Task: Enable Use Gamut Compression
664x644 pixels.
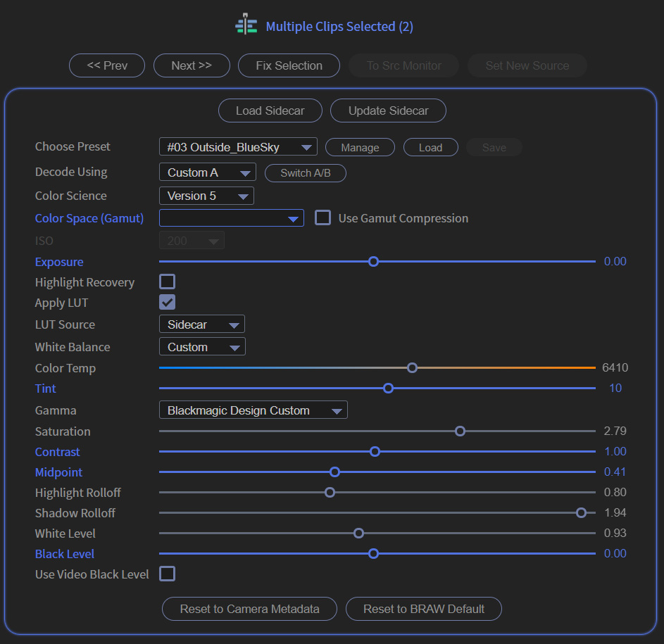Action: pyautogui.click(x=322, y=217)
